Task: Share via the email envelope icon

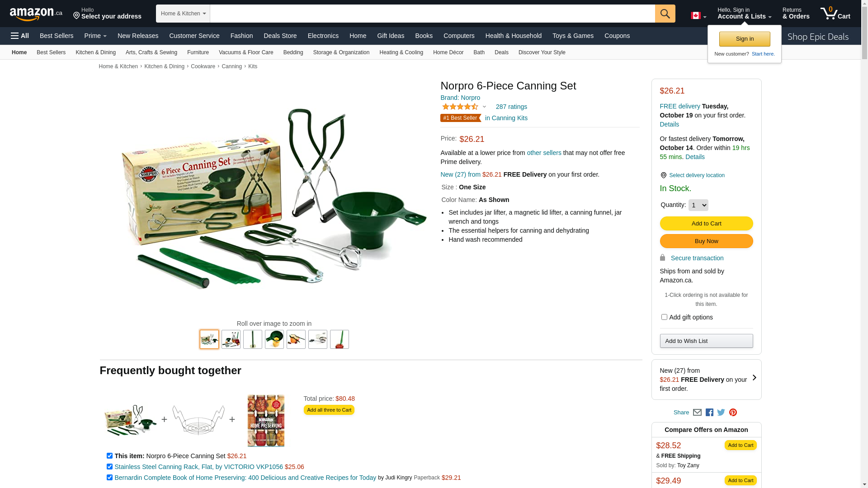Action: click(697, 412)
